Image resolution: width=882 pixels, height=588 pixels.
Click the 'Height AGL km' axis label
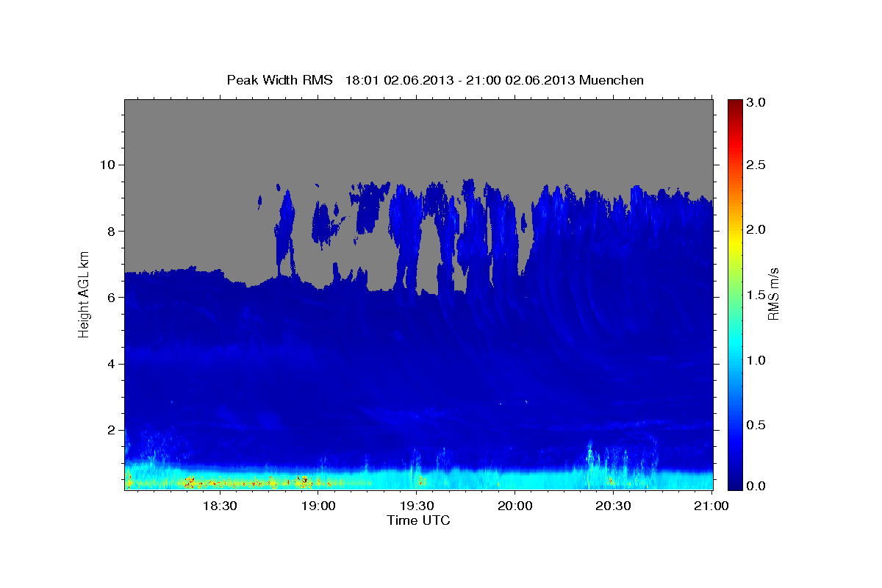(x=84, y=295)
